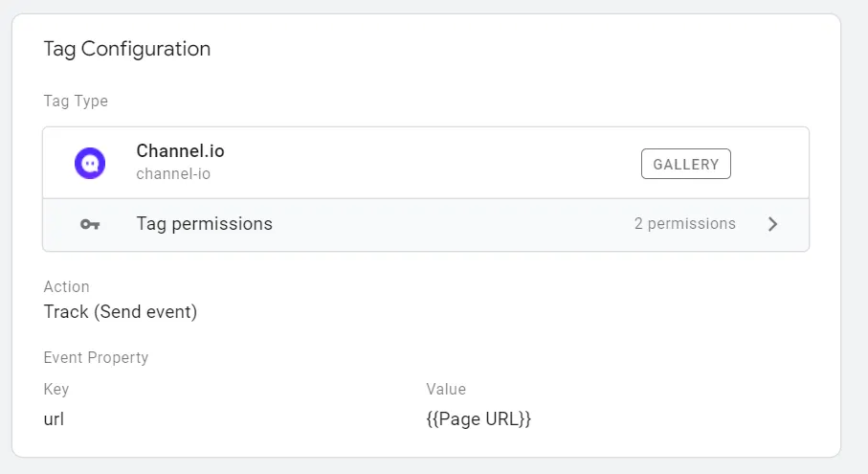Click the Value column header
The width and height of the screenshot is (868, 474).
[446, 390]
